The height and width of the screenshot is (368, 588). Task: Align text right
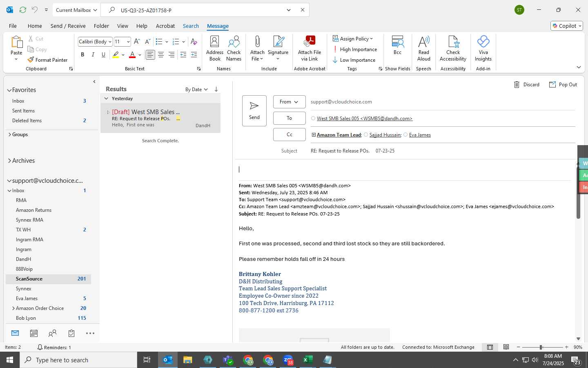pos(171,54)
